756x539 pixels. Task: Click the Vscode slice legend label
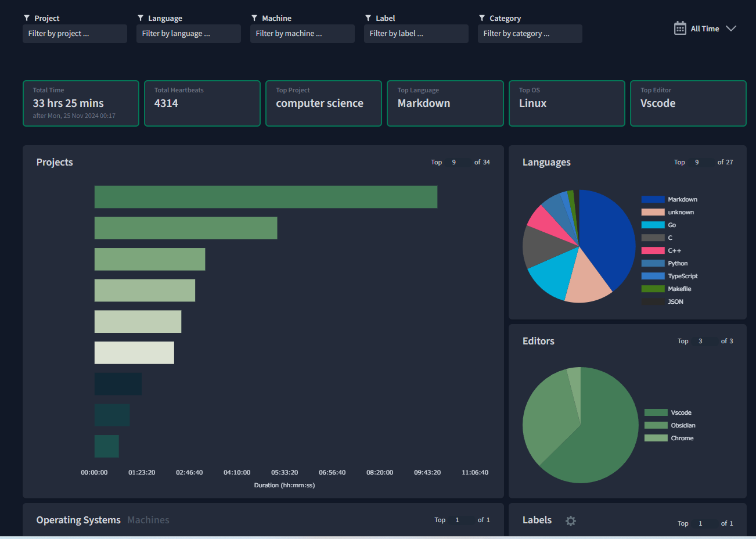[x=681, y=412]
